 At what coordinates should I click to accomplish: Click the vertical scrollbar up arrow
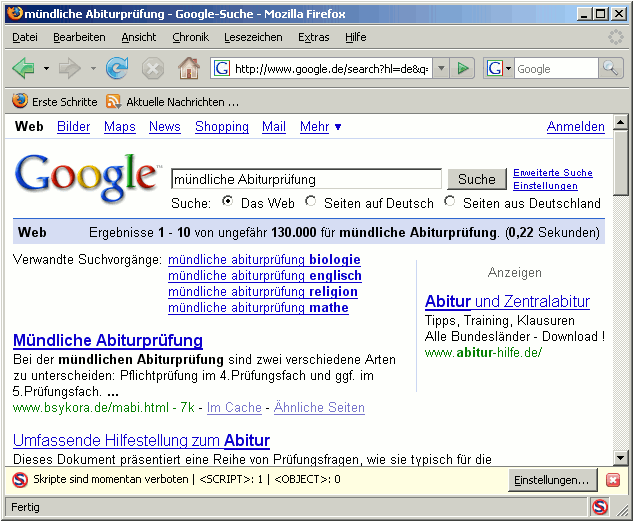(x=620, y=122)
